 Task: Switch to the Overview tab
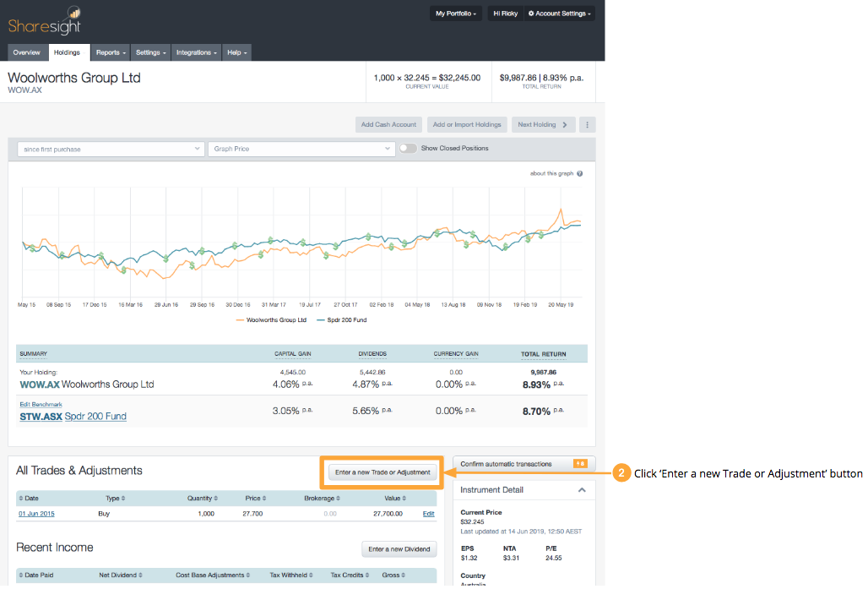click(x=26, y=52)
